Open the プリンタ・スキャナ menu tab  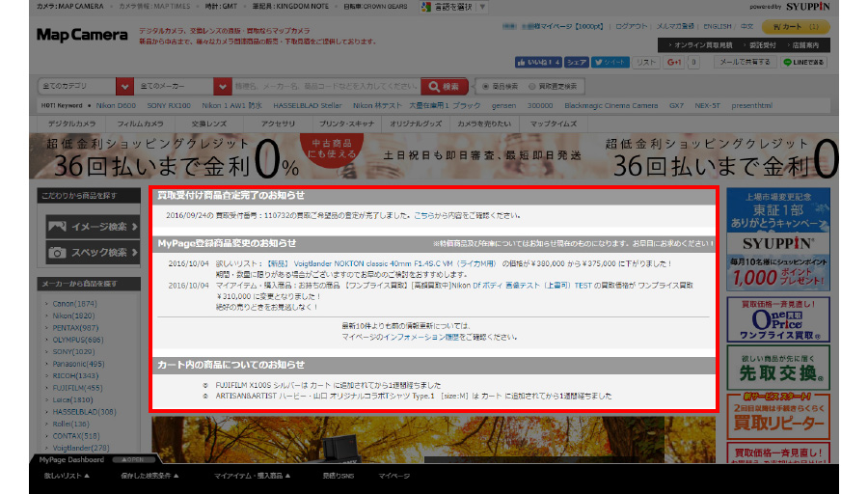point(346,123)
